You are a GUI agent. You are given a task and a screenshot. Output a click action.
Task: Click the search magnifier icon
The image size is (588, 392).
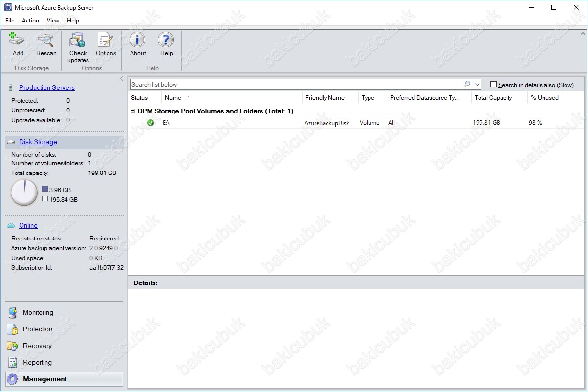(467, 84)
